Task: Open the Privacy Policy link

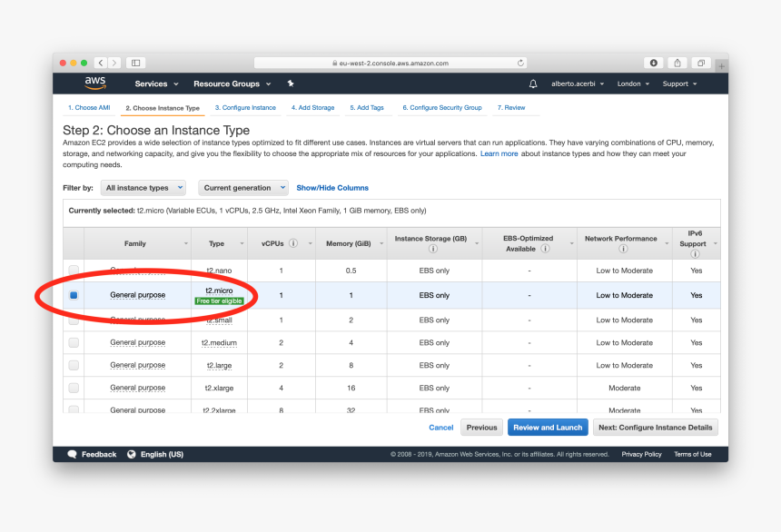Action: (641, 454)
